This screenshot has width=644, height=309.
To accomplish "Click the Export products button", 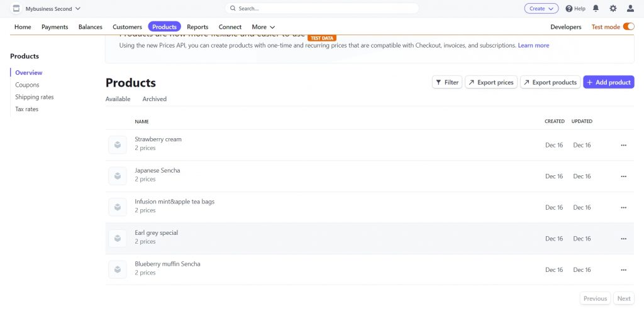I will tap(550, 82).
